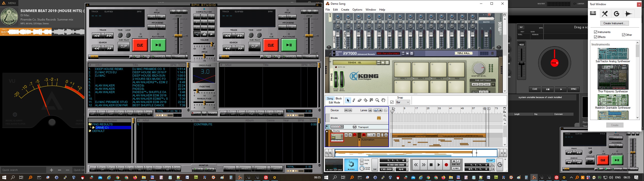Open the File menu in Reason
The image size is (644, 181).
(x=327, y=10)
